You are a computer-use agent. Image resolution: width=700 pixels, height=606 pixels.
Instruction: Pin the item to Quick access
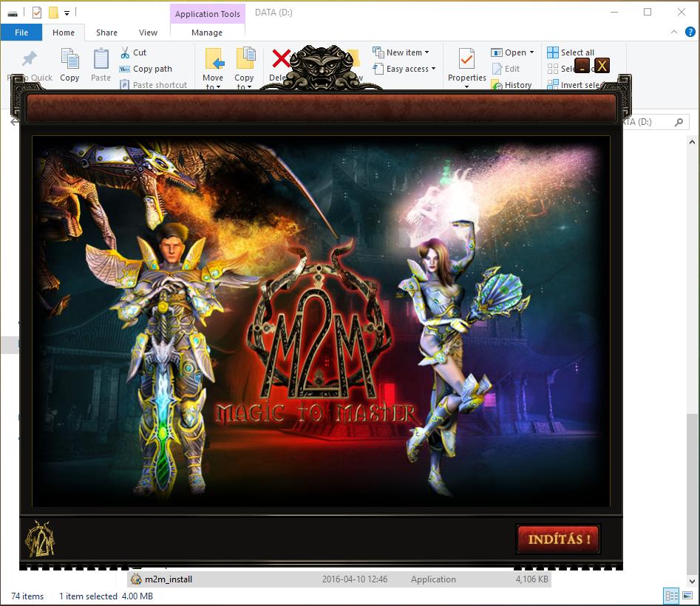point(30,65)
